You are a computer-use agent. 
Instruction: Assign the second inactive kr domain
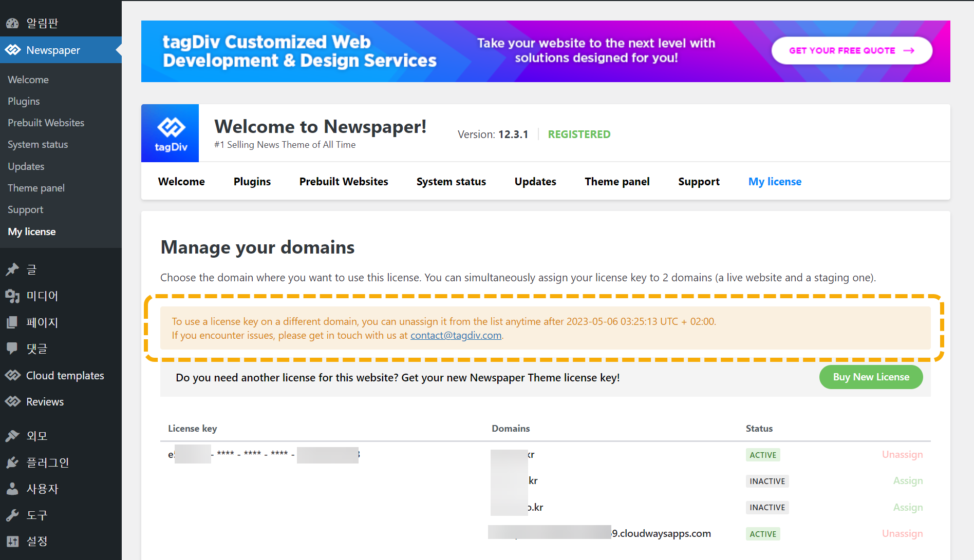[908, 480]
